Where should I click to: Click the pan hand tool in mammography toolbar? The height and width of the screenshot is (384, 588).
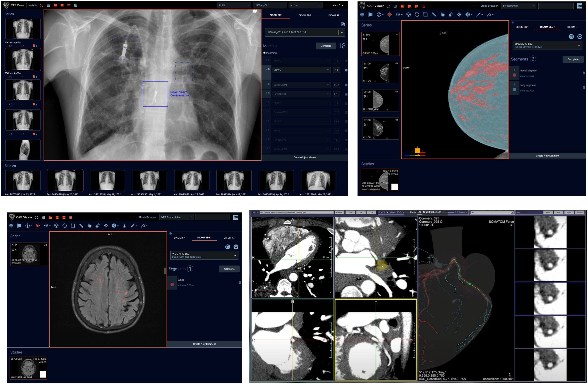[x=442, y=15]
